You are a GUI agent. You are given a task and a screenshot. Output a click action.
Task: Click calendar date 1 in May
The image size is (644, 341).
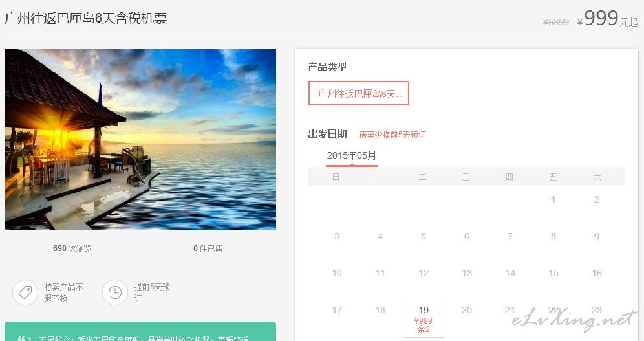coord(553,200)
